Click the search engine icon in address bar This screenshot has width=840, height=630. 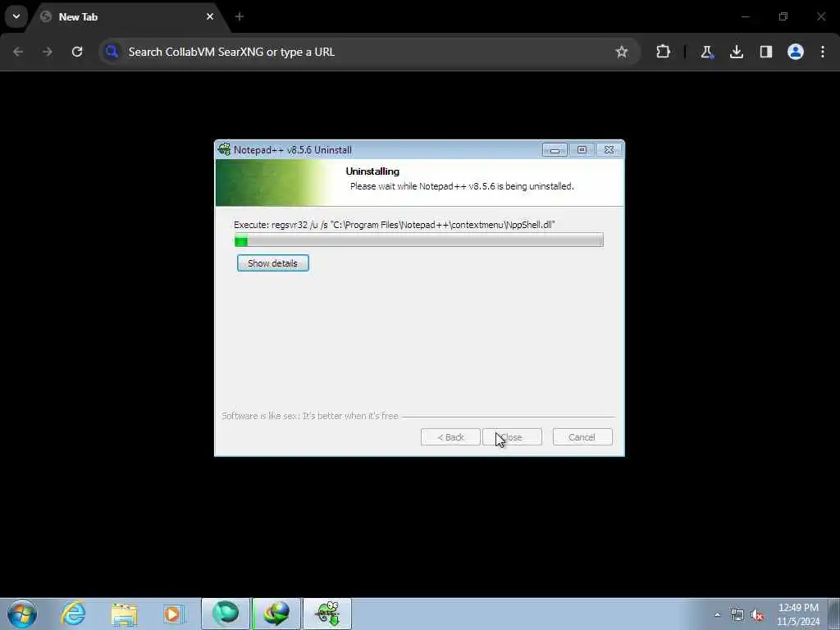pos(112,52)
